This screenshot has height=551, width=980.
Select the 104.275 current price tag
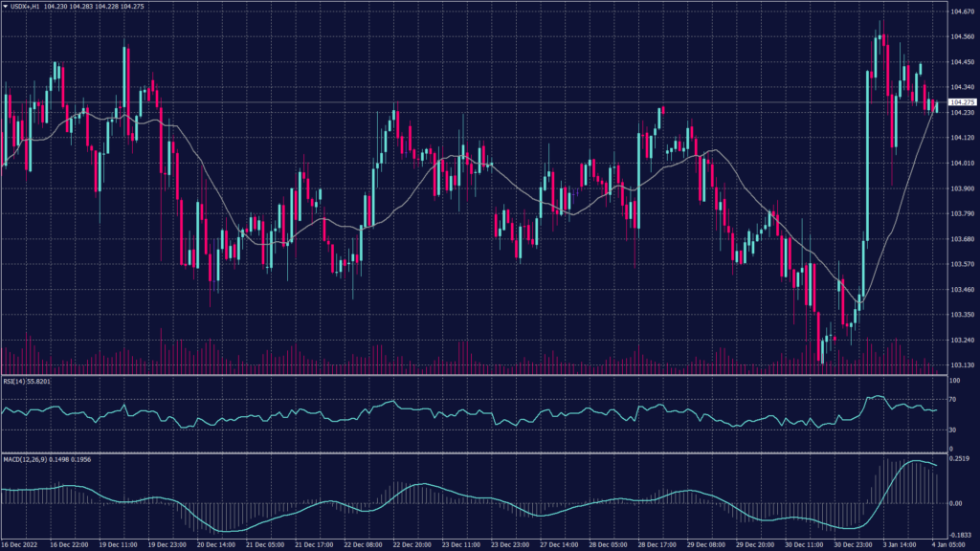pyautogui.click(x=961, y=102)
